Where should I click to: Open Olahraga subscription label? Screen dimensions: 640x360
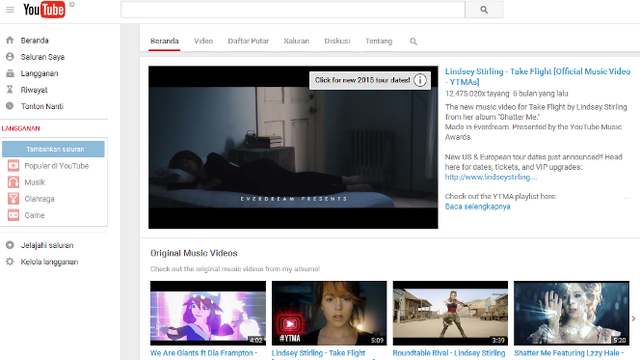(39, 199)
